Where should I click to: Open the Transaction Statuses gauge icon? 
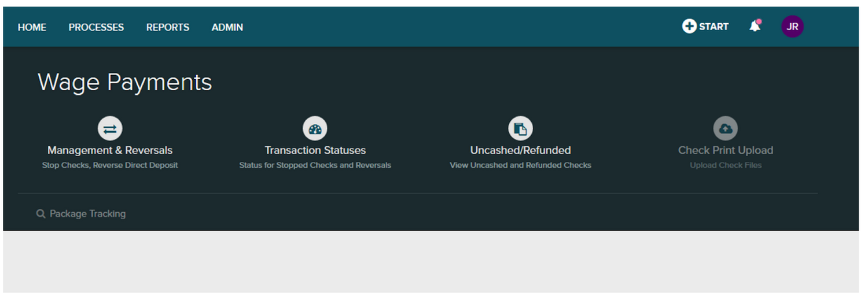tap(315, 128)
